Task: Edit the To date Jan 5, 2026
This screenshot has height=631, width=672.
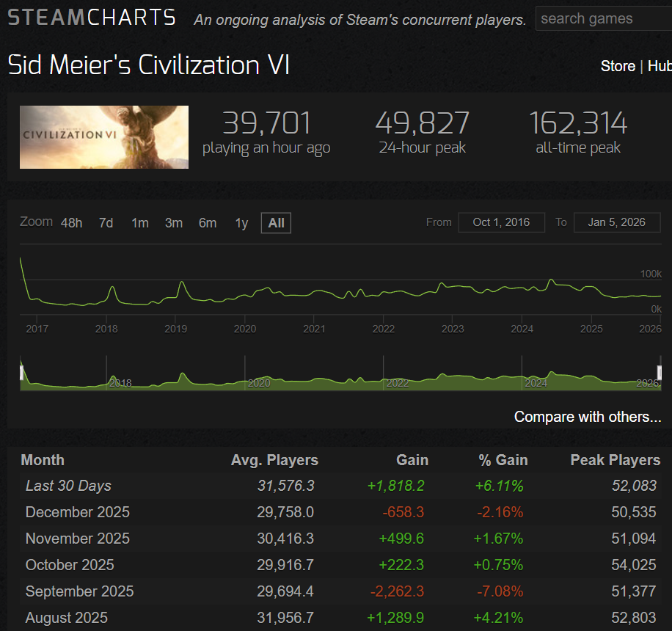Action: (617, 222)
